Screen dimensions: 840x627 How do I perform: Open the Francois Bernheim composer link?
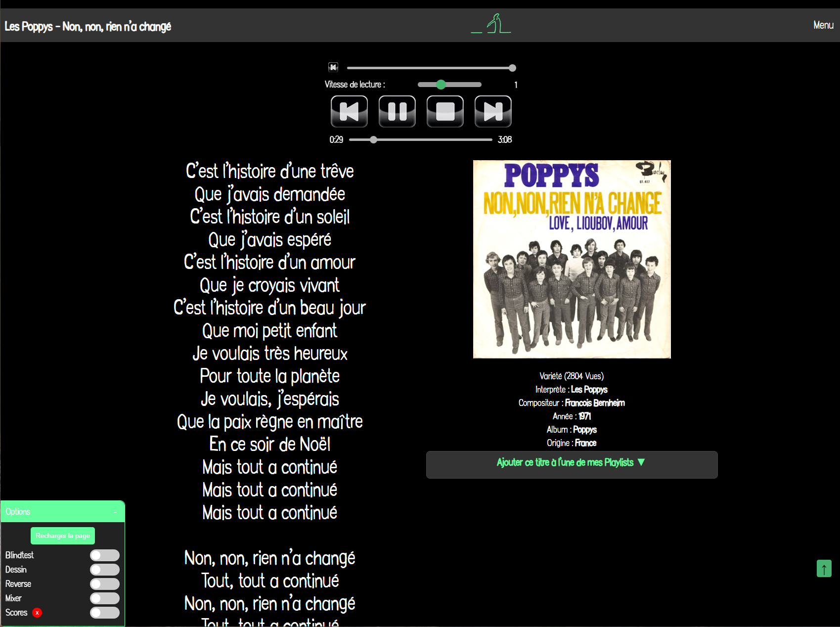pyautogui.click(x=595, y=403)
